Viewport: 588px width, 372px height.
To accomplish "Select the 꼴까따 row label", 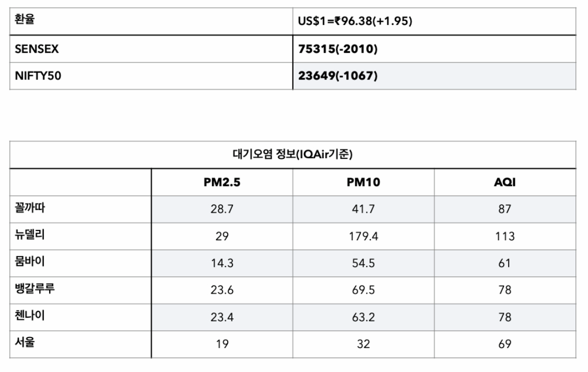I will [30, 207].
